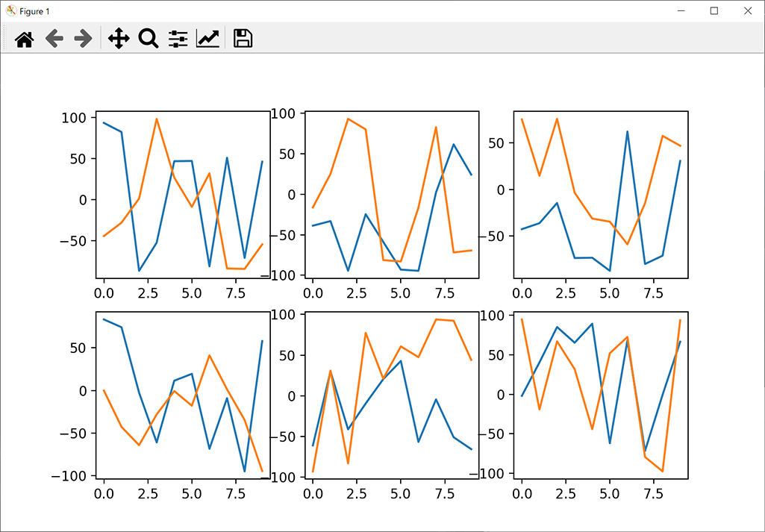Go back to the previous view
Screen dimensions: 765x532
[x=54, y=39]
